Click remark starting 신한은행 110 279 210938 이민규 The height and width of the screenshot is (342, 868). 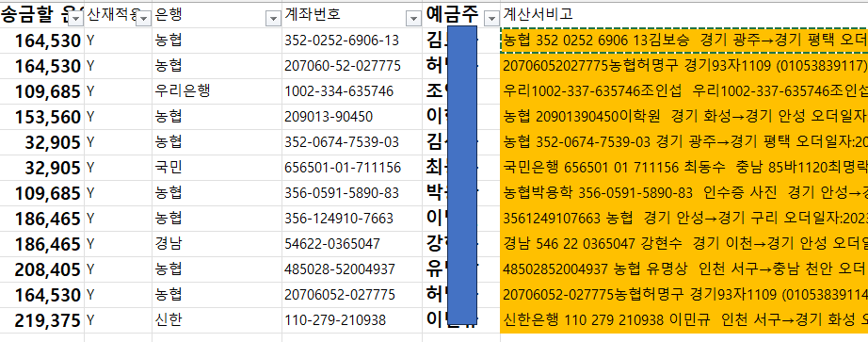[x=684, y=321]
